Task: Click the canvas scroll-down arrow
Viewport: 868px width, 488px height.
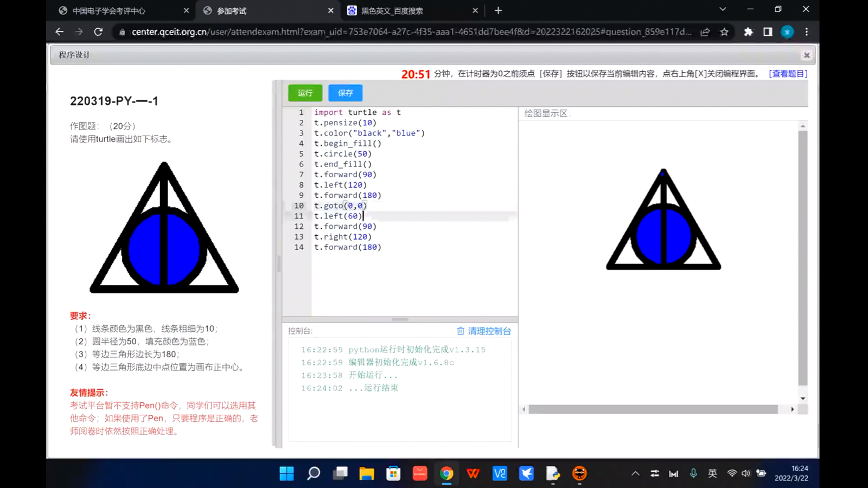Action: point(803,399)
